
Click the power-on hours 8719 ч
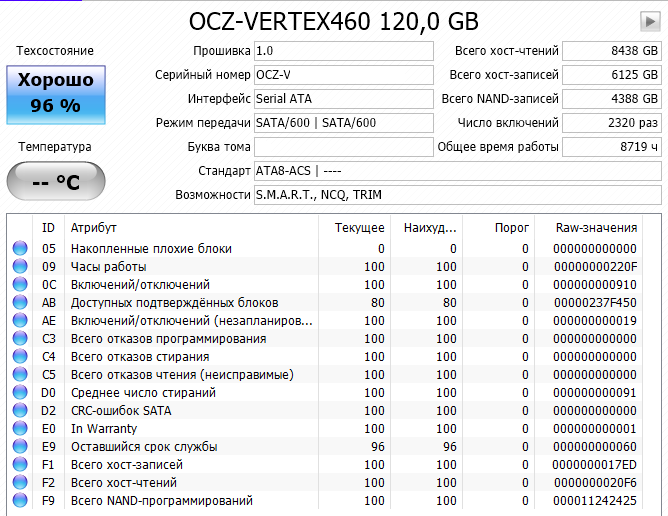pos(612,147)
